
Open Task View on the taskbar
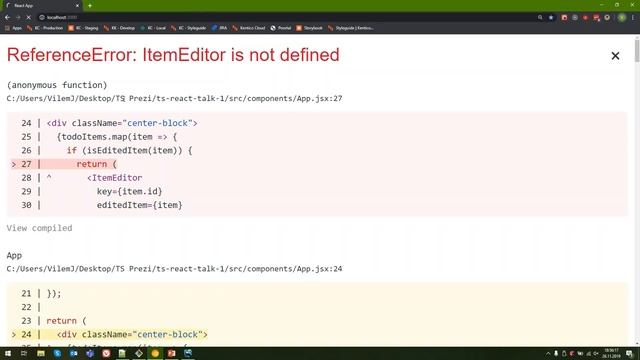click(24, 353)
